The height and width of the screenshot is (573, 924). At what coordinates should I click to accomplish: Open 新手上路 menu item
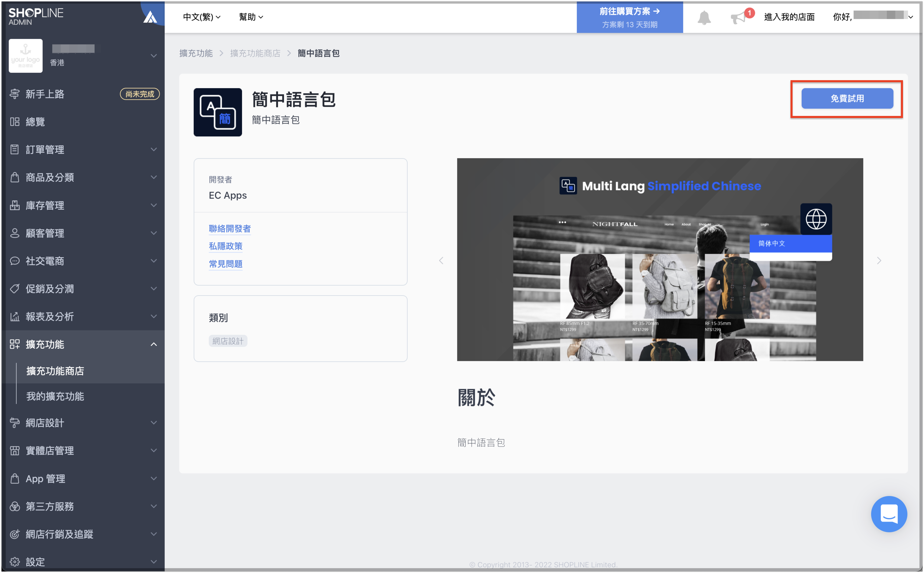click(x=83, y=94)
